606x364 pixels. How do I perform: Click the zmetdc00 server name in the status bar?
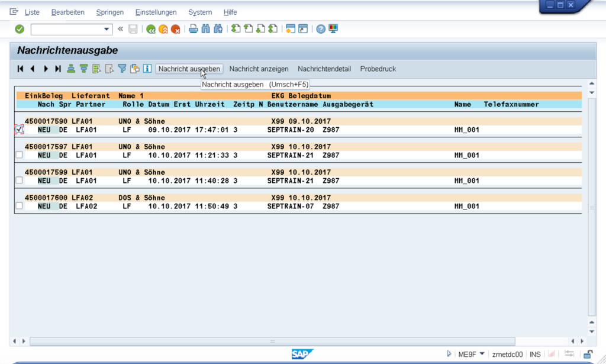point(507,355)
